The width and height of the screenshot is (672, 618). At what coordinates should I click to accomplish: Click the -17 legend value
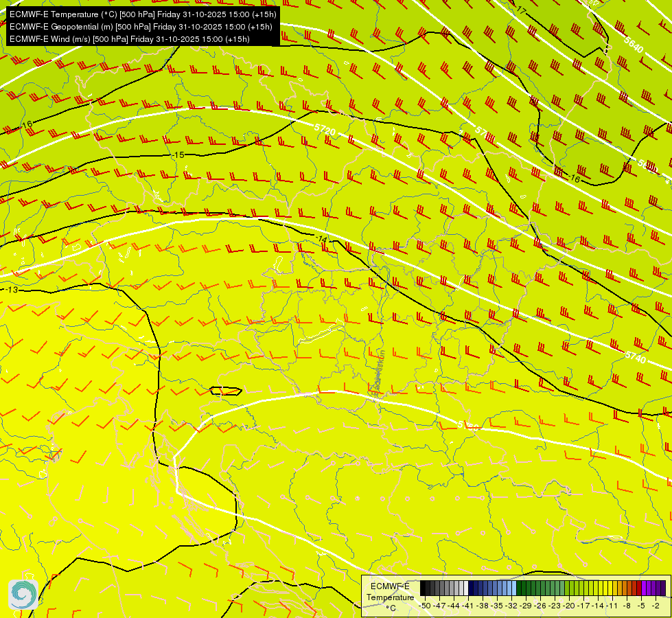tap(583, 606)
